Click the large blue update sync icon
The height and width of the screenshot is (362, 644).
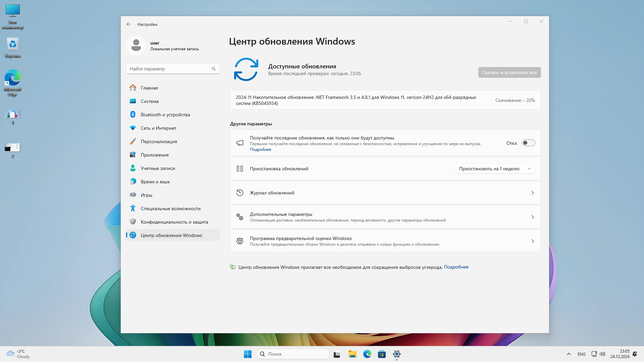click(x=246, y=69)
